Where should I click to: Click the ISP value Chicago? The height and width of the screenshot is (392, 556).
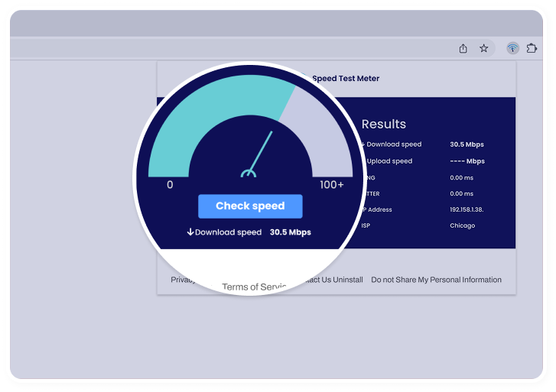[462, 225]
